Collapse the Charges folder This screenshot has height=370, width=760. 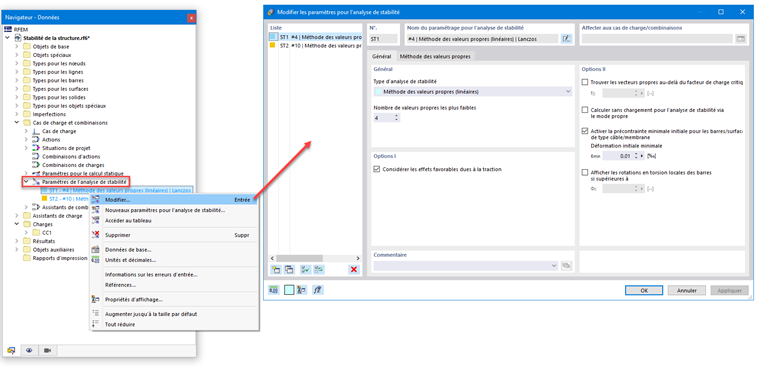(17, 225)
